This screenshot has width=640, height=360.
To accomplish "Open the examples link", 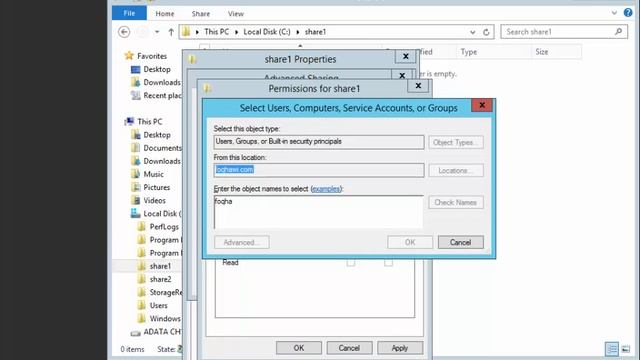I will click(x=326, y=189).
